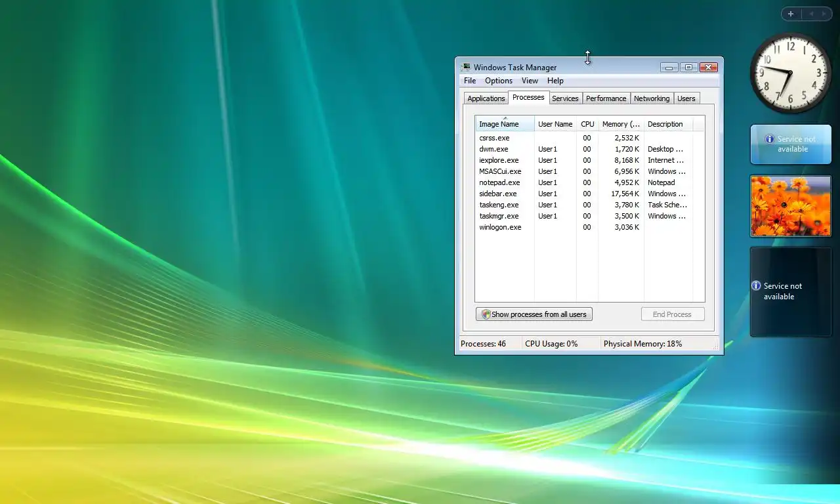The height and width of the screenshot is (504, 840).
Task: Open the Options menu
Action: pyautogui.click(x=499, y=81)
